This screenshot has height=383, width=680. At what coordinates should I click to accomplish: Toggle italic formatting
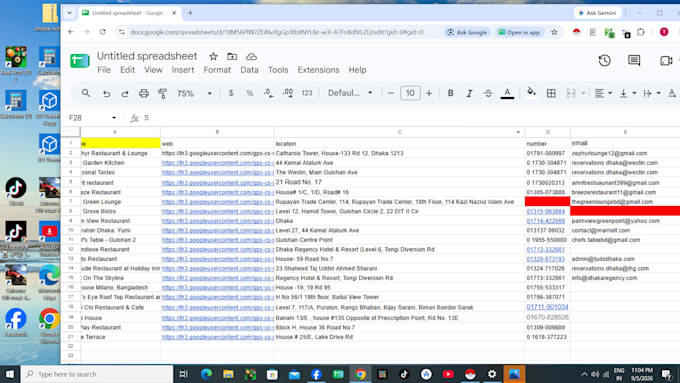coord(469,93)
